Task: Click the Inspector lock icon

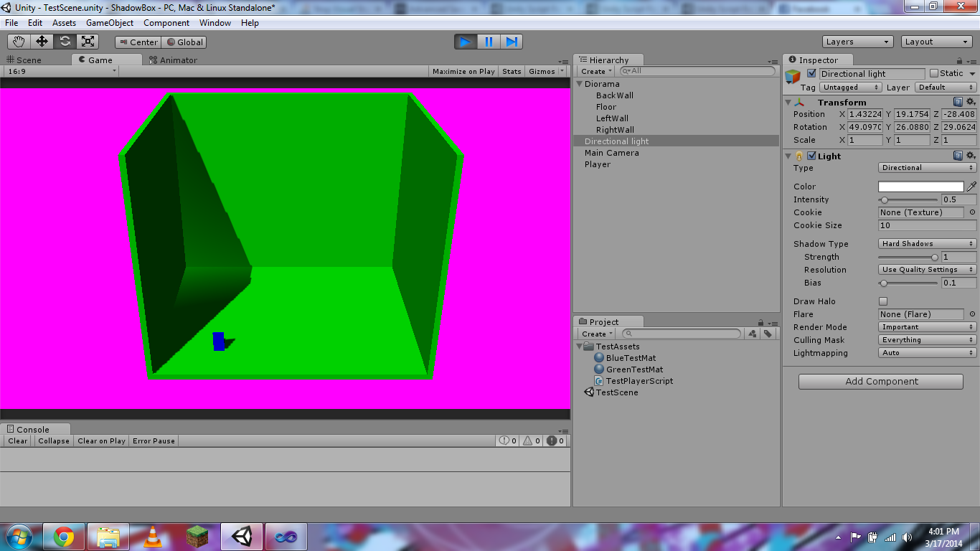Action: click(x=960, y=61)
